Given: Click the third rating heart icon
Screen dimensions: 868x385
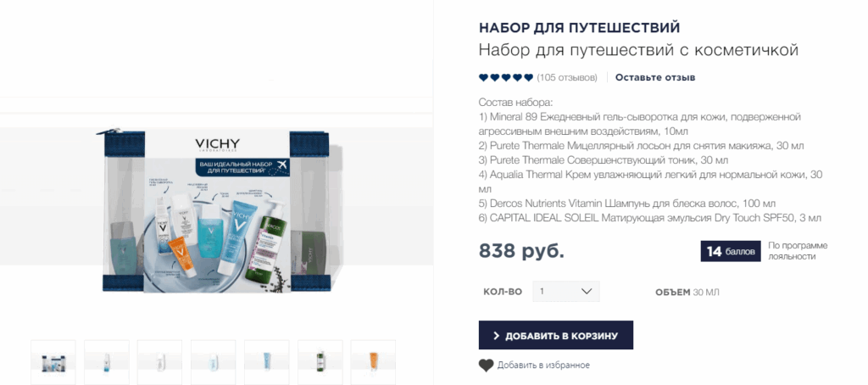Looking at the screenshot, I should (506, 77).
